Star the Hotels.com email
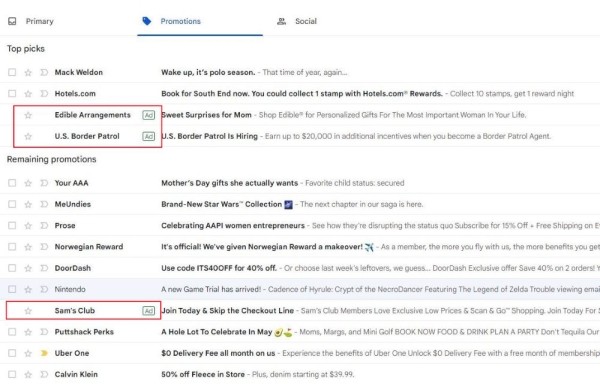Image resolution: width=600 pixels, height=384 pixels. 28,94
